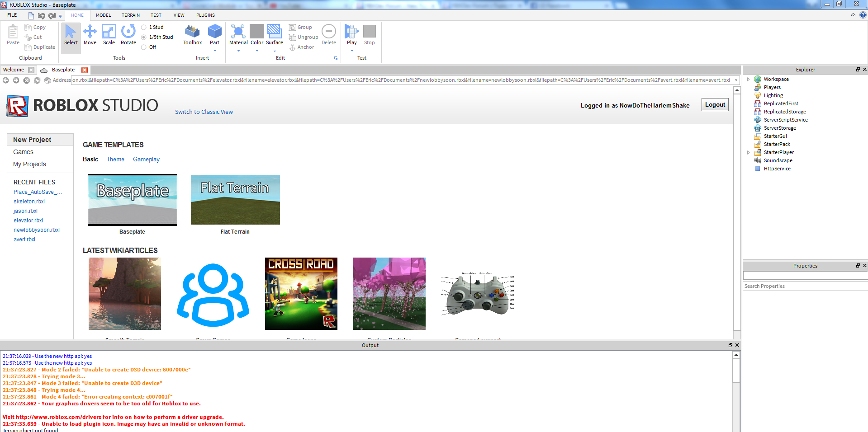The height and width of the screenshot is (432, 868).
Task: Show the Gameplay game templates
Action: (x=146, y=159)
